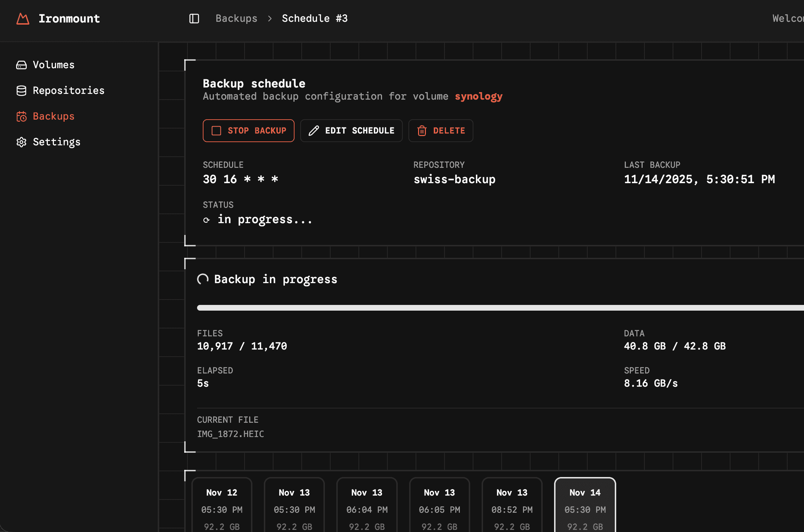Click the breadcrumb chevron separator
804x532 pixels.
(x=270, y=19)
